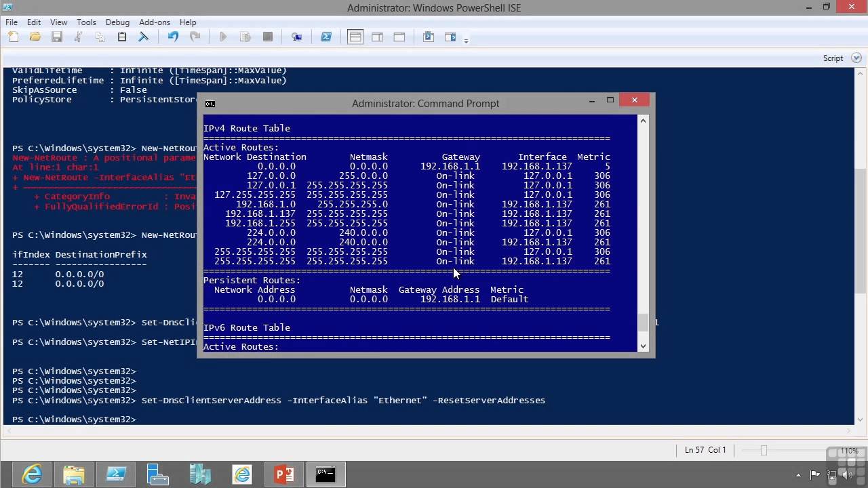
Task: Click 'Persistent Routes:' text in Command Prompt
Action: 252,280
